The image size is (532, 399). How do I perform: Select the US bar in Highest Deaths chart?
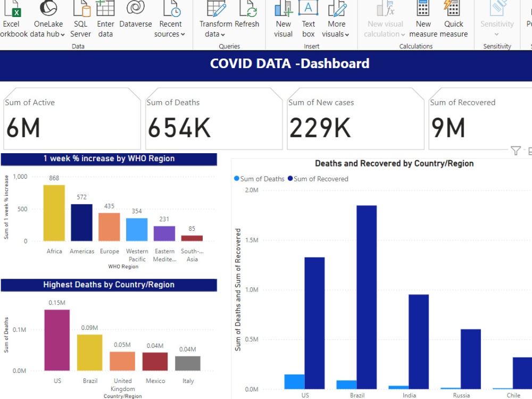pyautogui.click(x=57, y=340)
